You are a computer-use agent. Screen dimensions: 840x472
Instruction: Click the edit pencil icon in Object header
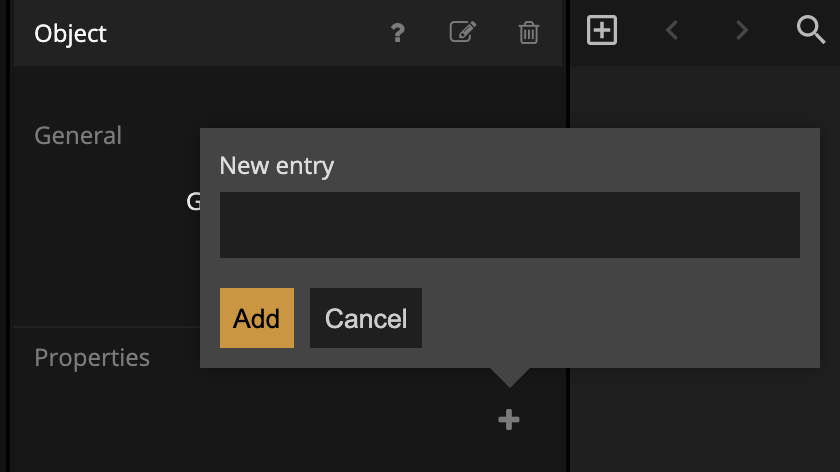[x=462, y=32]
